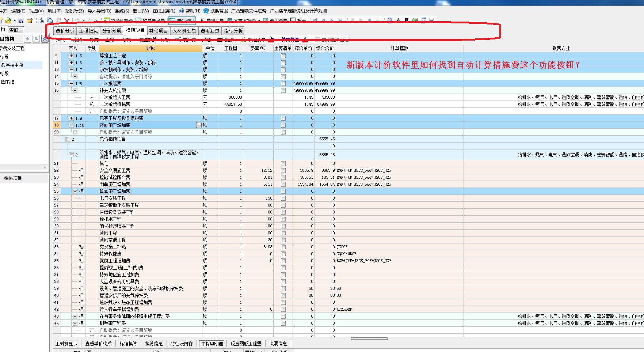Click the 计算基数 column header
Viewport: 644px width, 352px height.
point(400,48)
